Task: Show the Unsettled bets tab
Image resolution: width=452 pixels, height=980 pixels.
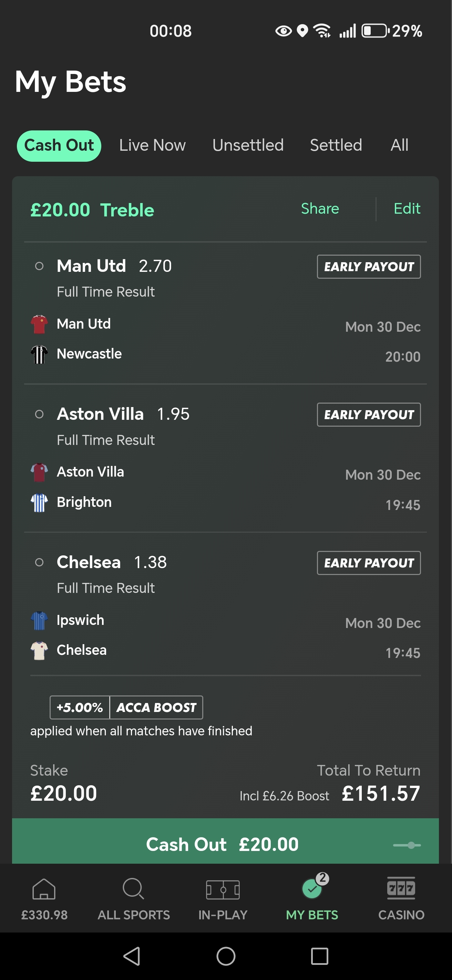Action: [x=248, y=145]
